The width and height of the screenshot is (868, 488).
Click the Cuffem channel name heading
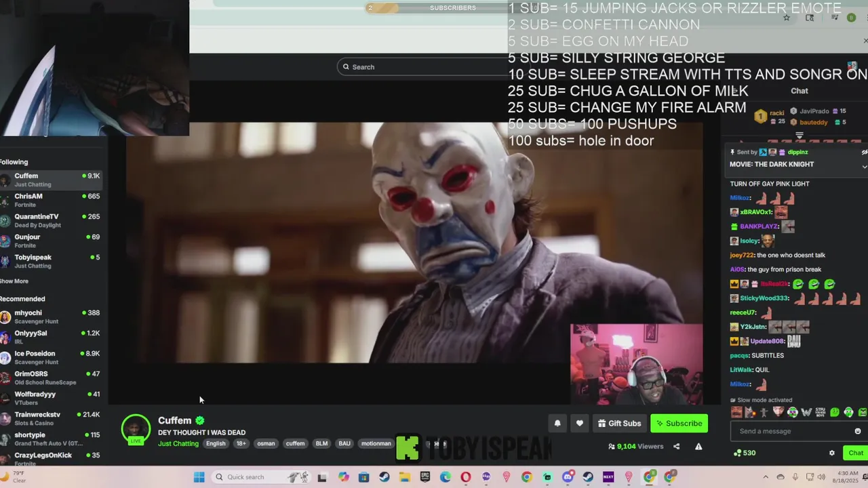pos(175,420)
